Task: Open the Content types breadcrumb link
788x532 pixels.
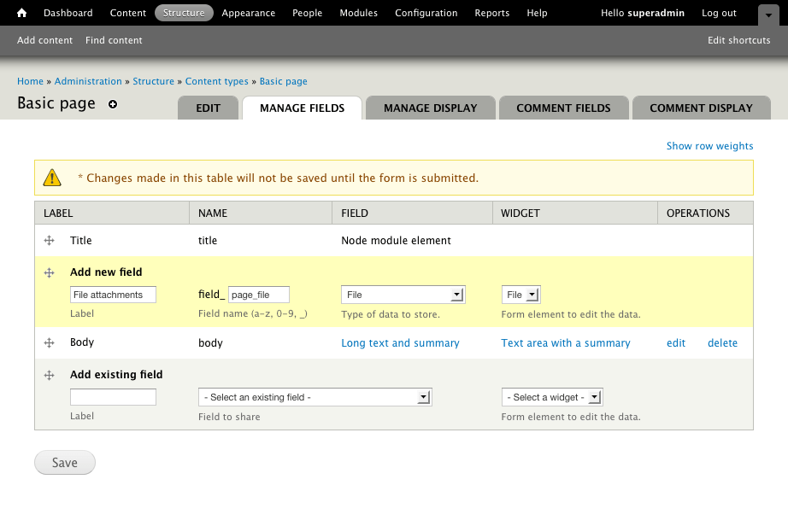Action: click(216, 81)
